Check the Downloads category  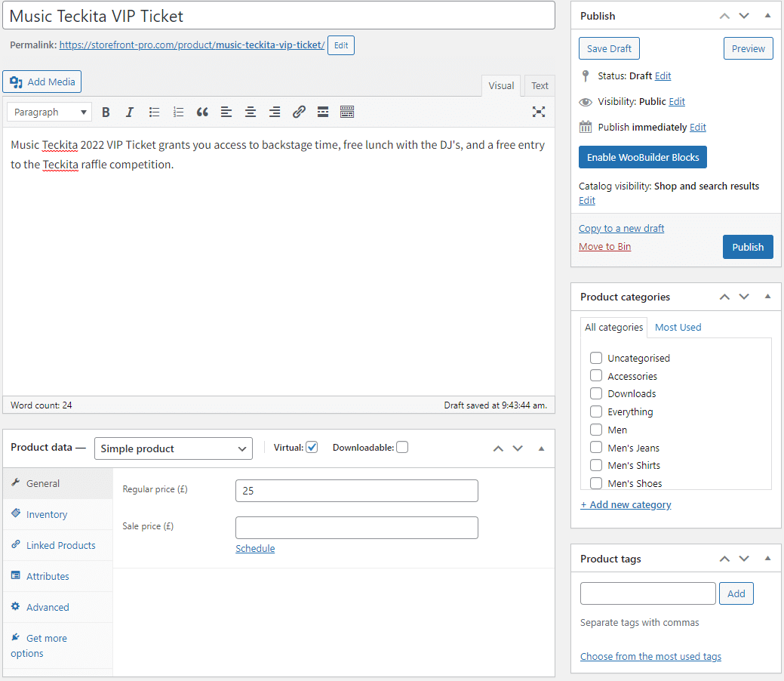click(x=596, y=393)
